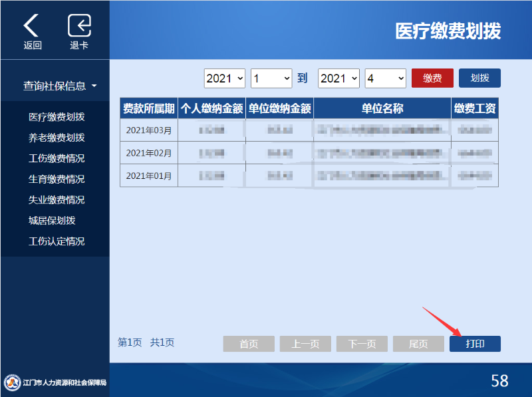Screen dimensions: 532x397
Task: Click the 医疗缴费划拨 page title
Action: (448, 31)
